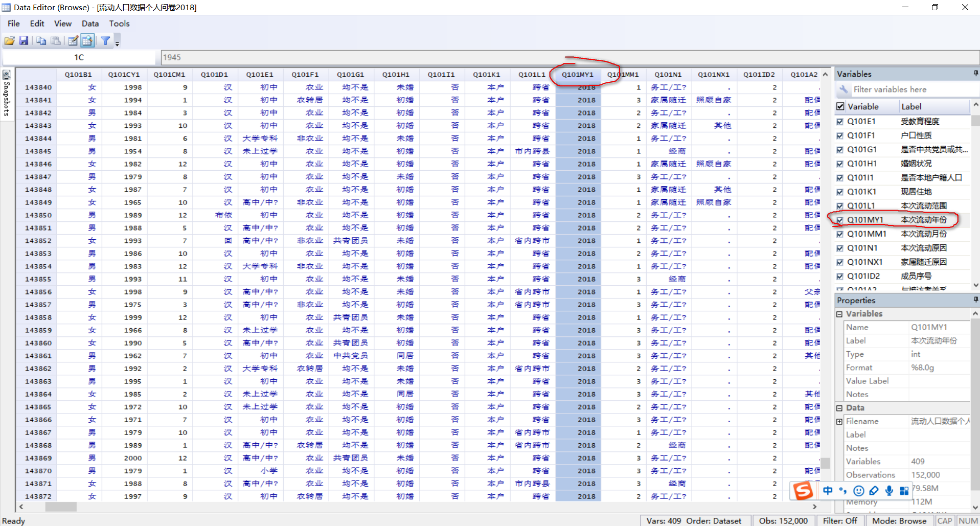Open the File menu

pos(14,24)
